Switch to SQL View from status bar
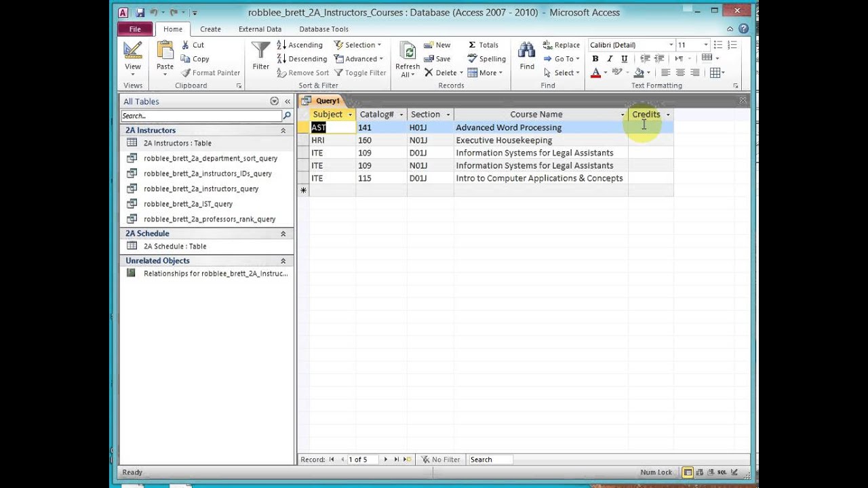Image resolution: width=868 pixels, height=488 pixels. [722, 472]
